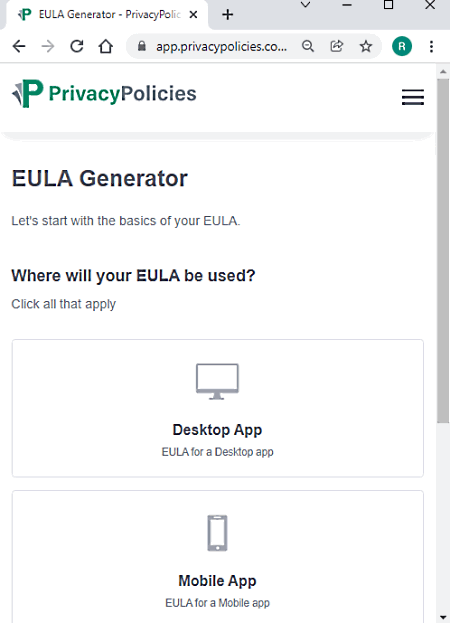The width and height of the screenshot is (450, 623).
Task: Click the mobile phone icon
Action: (217, 533)
